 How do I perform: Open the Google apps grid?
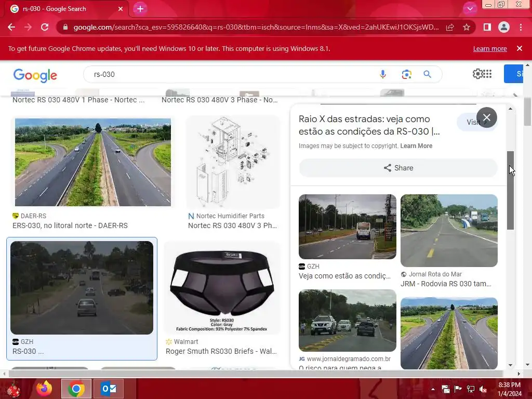click(x=487, y=74)
